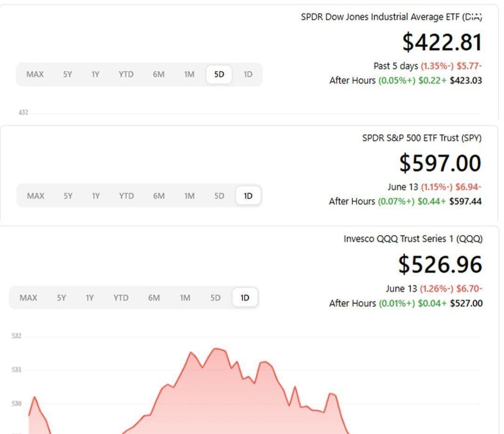Switch QQQ chart to 5D range
This screenshot has height=434, width=504.
pyautogui.click(x=215, y=298)
